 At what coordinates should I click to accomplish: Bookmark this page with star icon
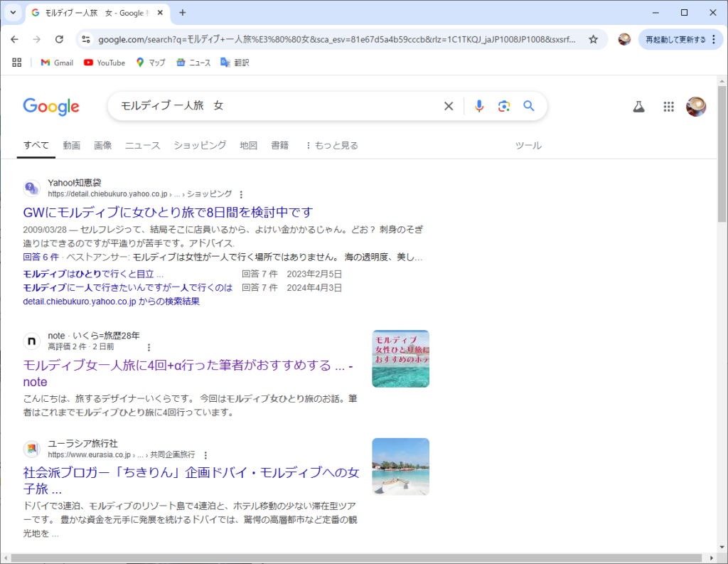[x=593, y=39]
